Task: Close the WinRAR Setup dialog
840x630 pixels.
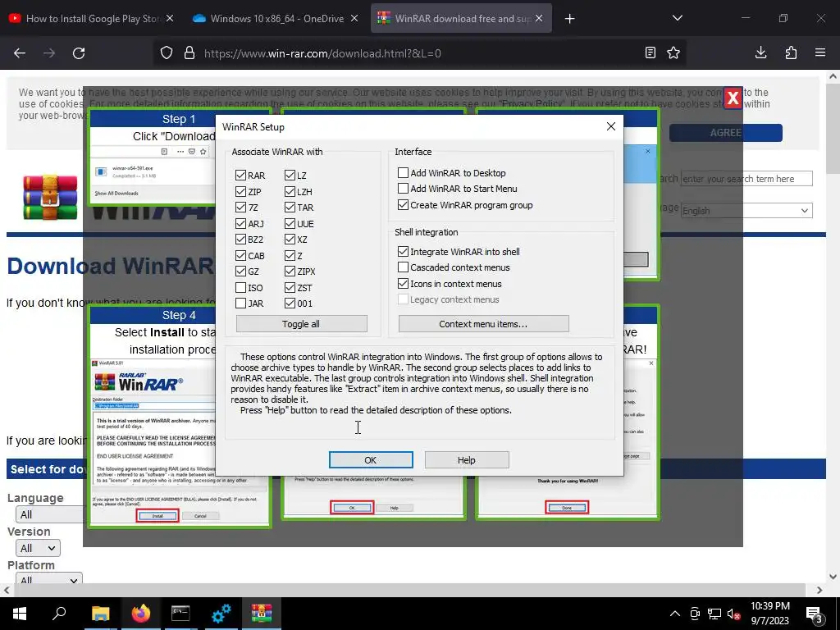Action: (x=610, y=126)
